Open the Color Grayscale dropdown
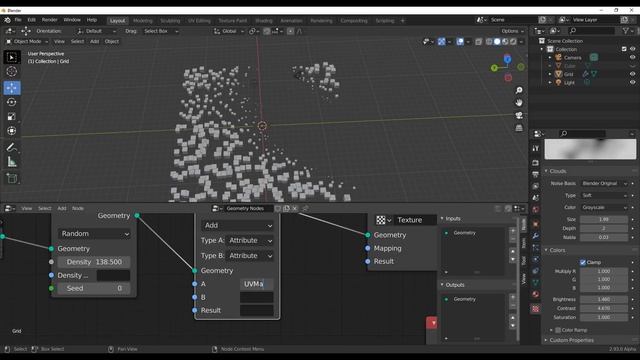The height and width of the screenshot is (360, 640). [x=604, y=208]
